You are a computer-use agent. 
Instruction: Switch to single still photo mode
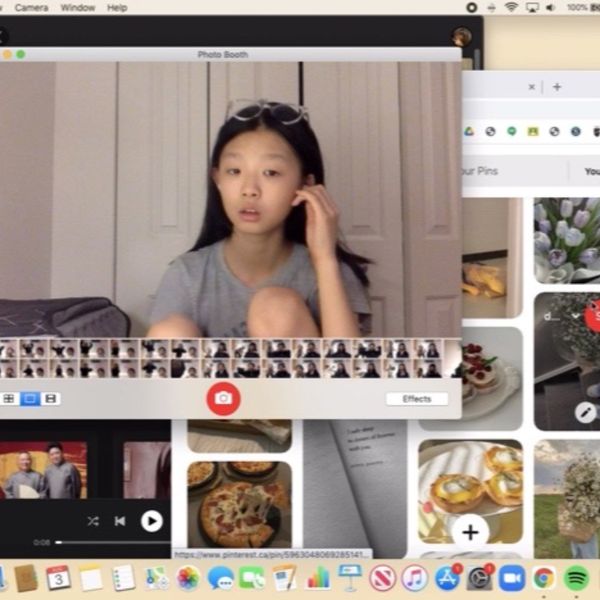(30, 399)
